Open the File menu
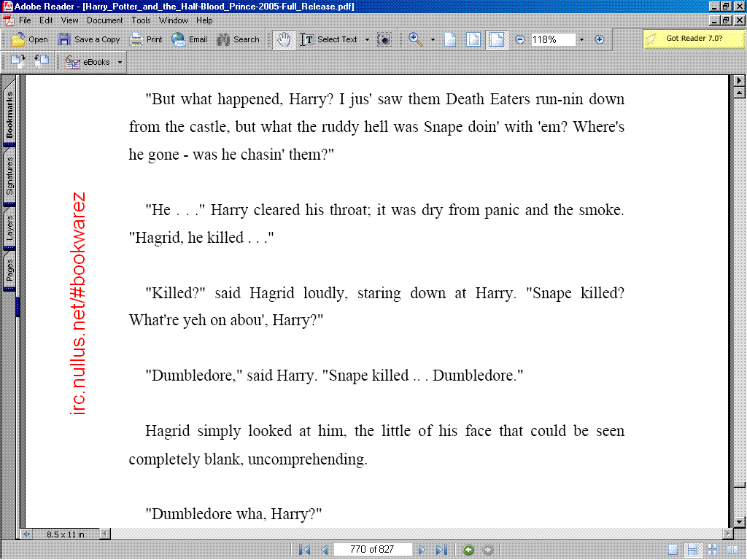747x560 pixels. point(25,20)
